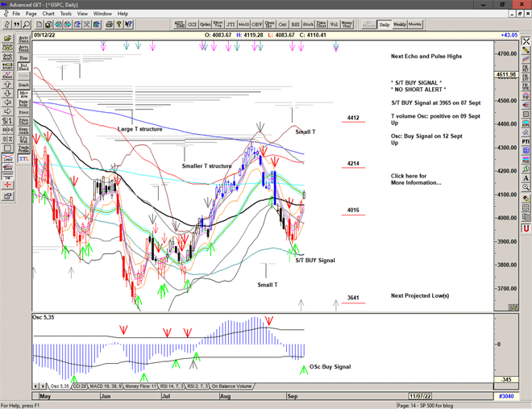
Task: Click the 'Click here for More Information' link
Action: tap(415, 179)
